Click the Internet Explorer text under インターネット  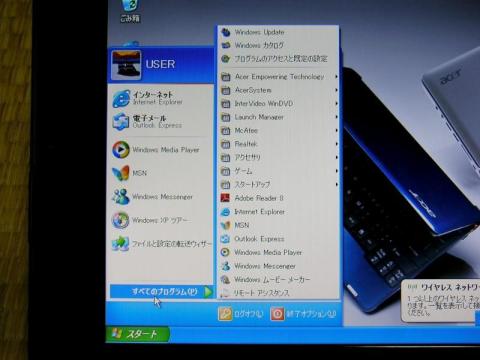[x=157, y=102]
